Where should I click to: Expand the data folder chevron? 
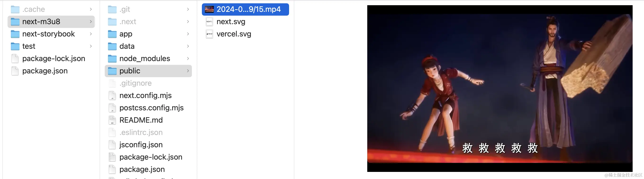tap(188, 46)
